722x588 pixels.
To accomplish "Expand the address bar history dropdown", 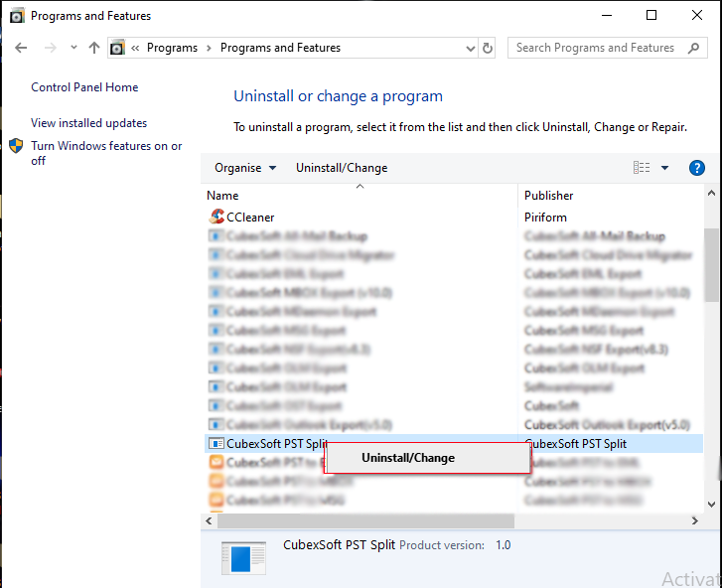I will click(470, 48).
